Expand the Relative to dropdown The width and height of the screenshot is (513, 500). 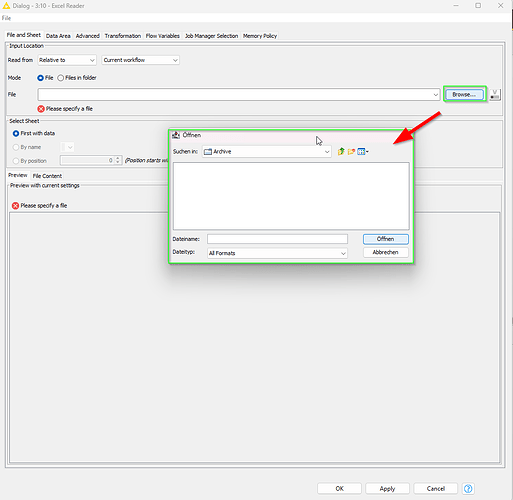[67, 60]
